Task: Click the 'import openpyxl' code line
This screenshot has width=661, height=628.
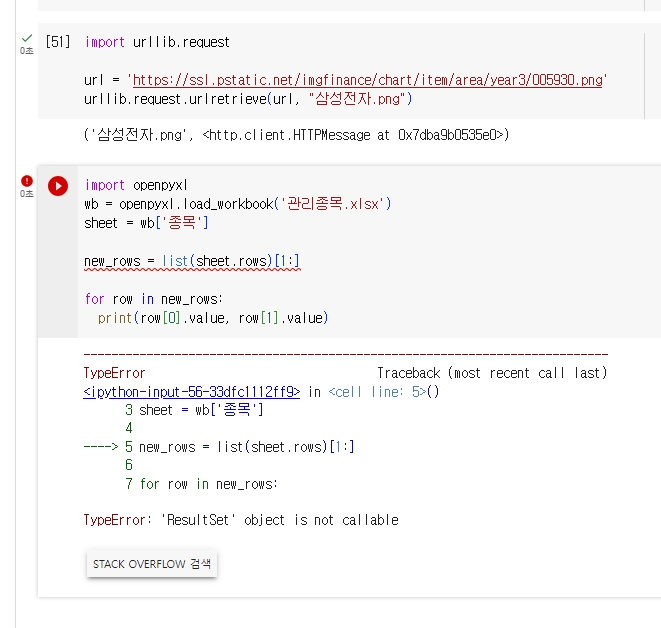Action: (x=136, y=185)
